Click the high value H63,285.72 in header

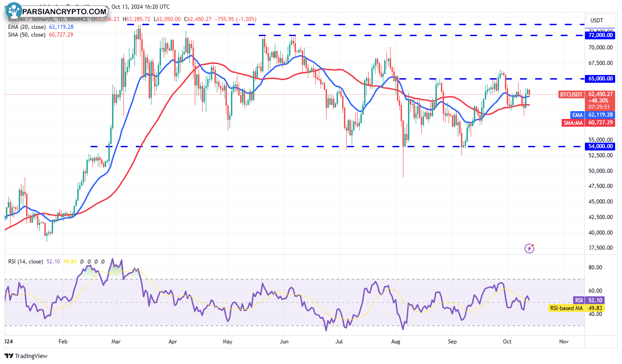click(x=136, y=19)
